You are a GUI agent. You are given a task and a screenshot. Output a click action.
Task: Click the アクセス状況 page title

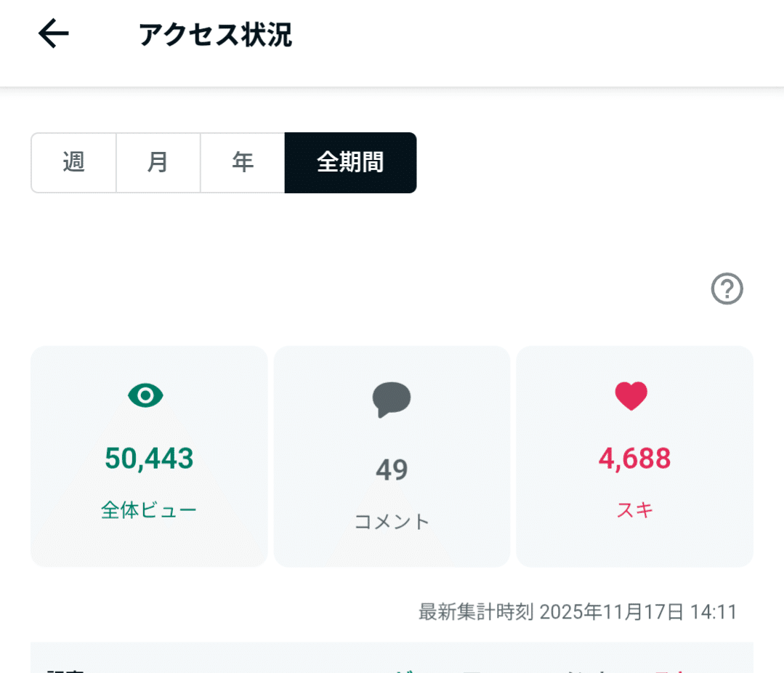[x=215, y=35]
